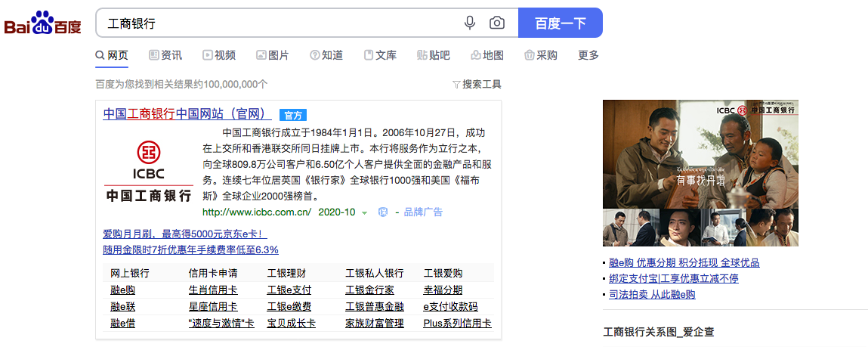The height and width of the screenshot is (347, 868).
Task: Expand the 更多 menu
Action: 588,55
